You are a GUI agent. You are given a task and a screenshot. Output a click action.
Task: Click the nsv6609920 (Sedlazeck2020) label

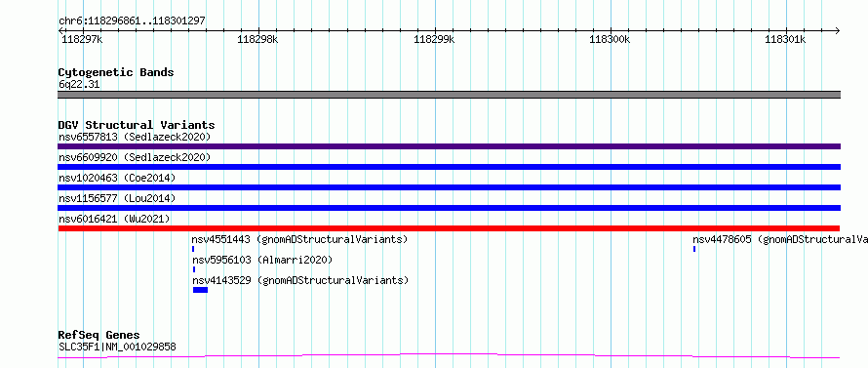(135, 157)
